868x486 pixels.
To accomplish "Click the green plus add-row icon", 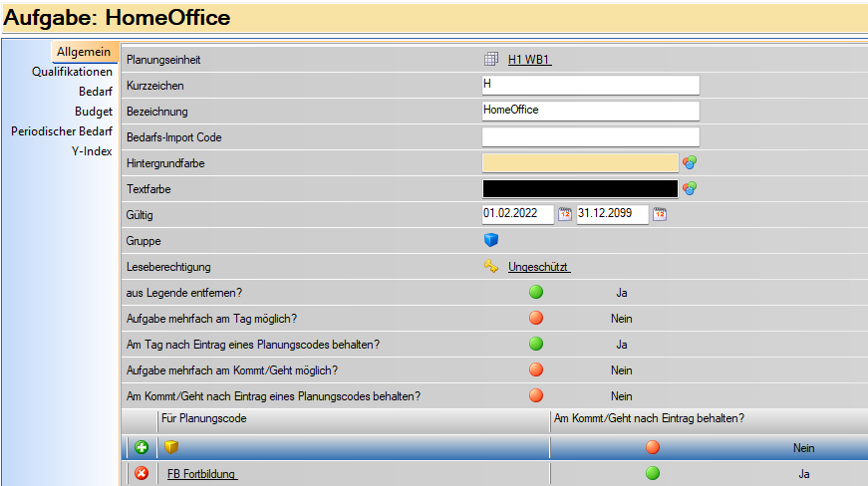I will tap(142, 447).
